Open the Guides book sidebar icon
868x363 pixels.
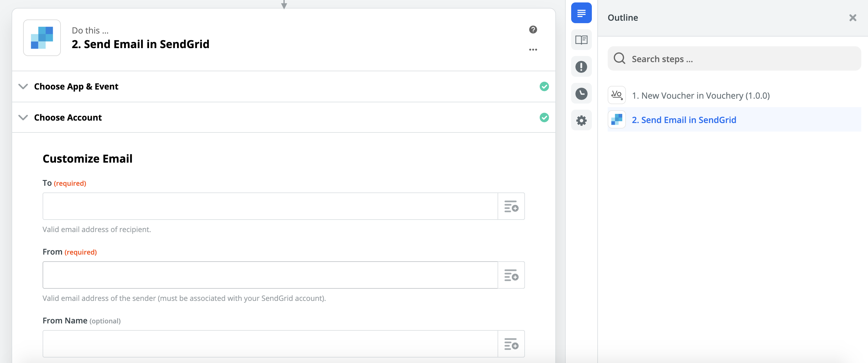(x=581, y=40)
